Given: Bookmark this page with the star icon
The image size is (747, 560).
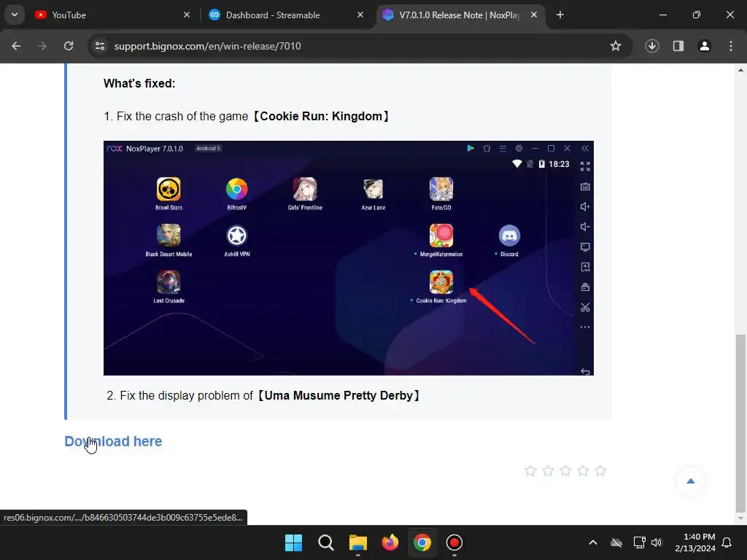Looking at the screenshot, I should 616,46.
